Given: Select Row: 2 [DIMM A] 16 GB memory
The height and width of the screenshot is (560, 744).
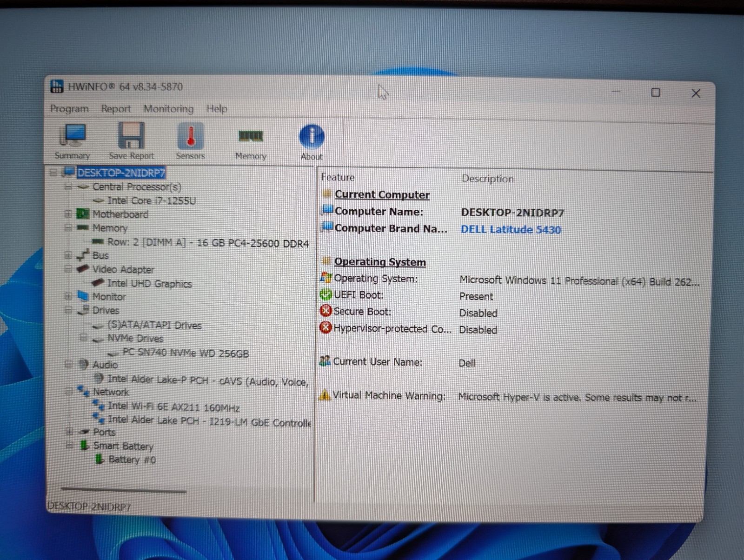Looking at the screenshot, I should coord(208,242).
